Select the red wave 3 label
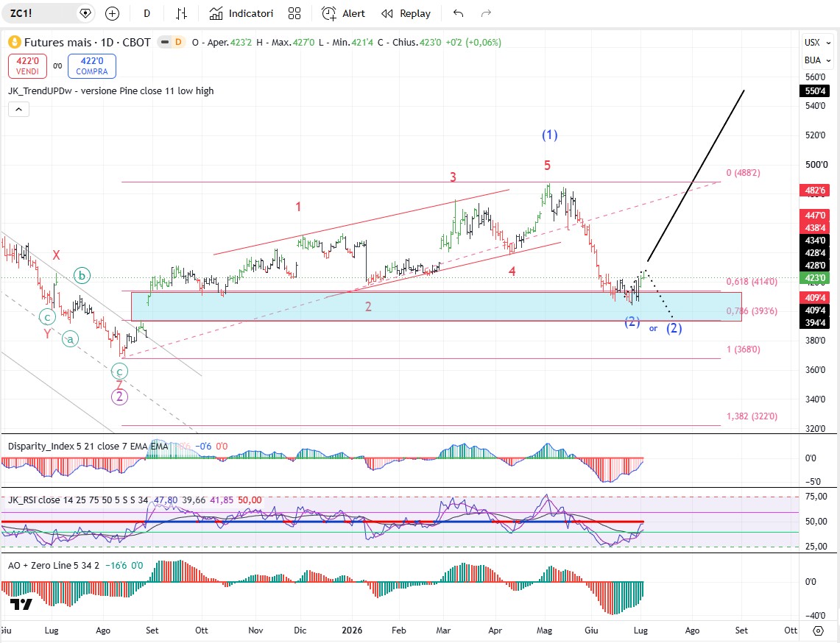 tap(453, 177)
